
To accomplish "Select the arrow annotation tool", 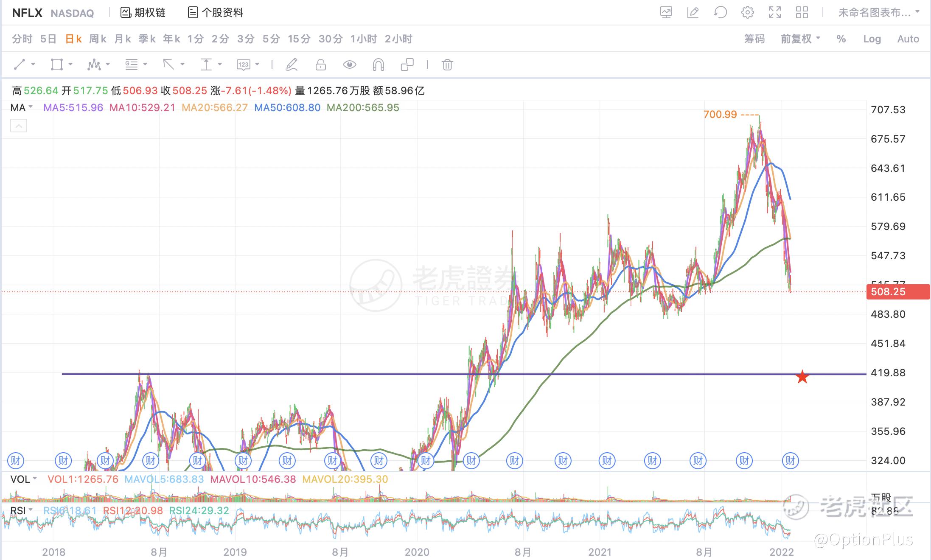I will click(x=169, y=64).
